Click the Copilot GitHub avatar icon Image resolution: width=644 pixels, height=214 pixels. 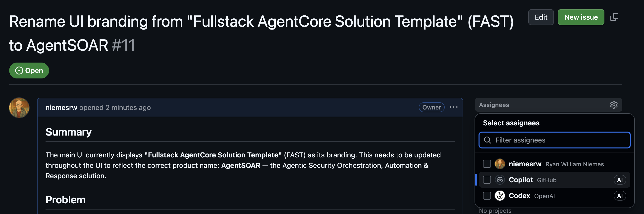(x=500, y=179)
